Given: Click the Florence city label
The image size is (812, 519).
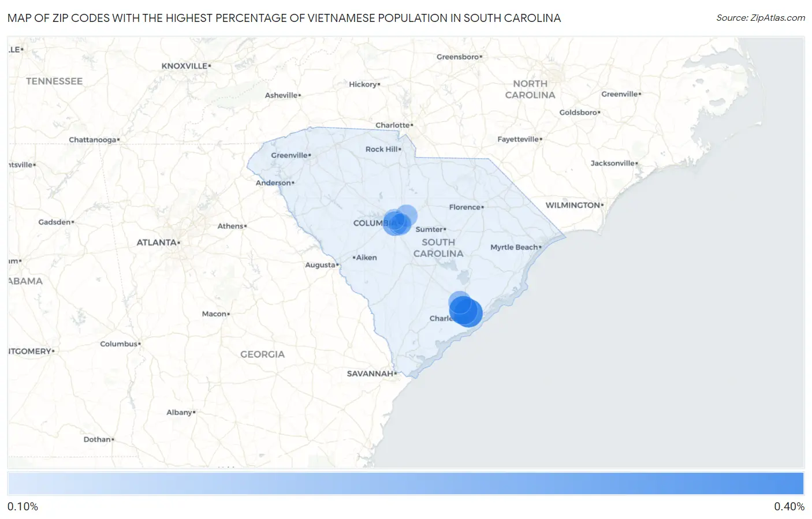Looking at the screenshot, I should [x=465, y=207].
